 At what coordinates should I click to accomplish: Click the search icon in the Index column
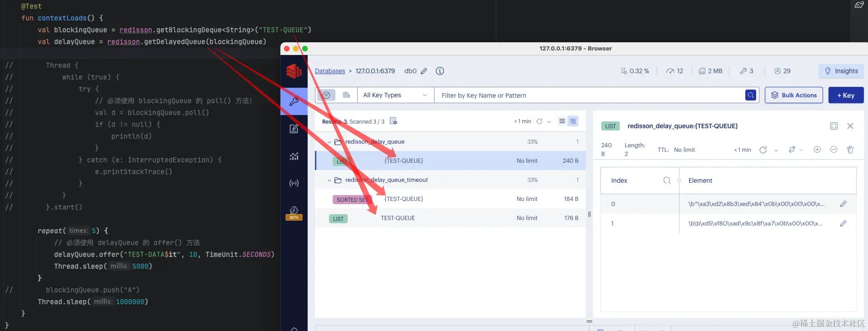coord(667,181)
